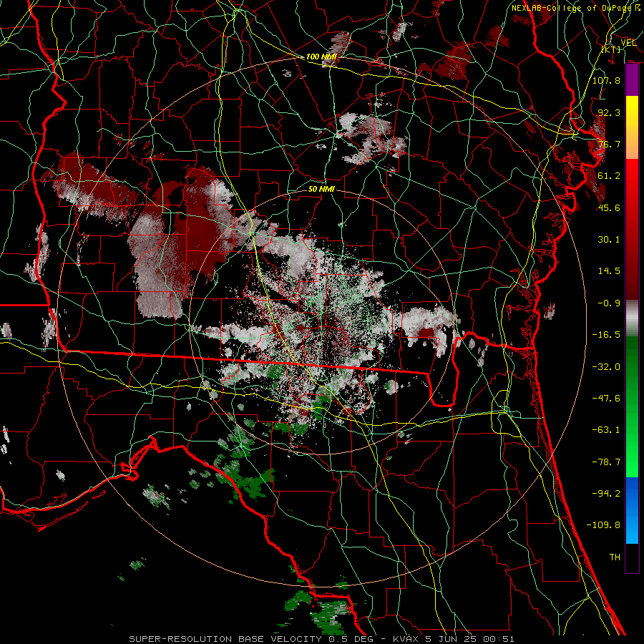The image size is (644, 644).
Task: Select the 76.7 legend value
Action: tap(609, 144)
